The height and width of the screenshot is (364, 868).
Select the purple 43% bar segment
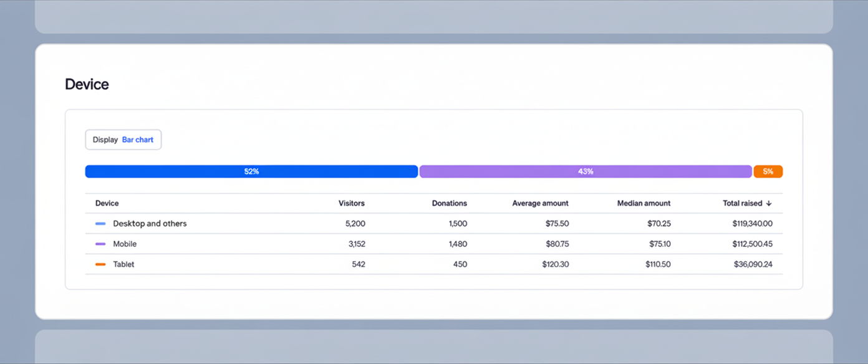tap(585, 171)
